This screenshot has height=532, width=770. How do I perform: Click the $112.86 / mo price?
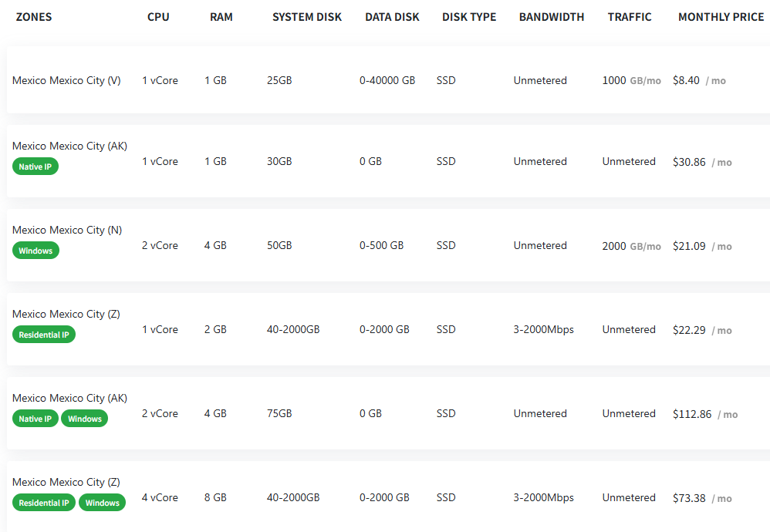pos(705,414)
